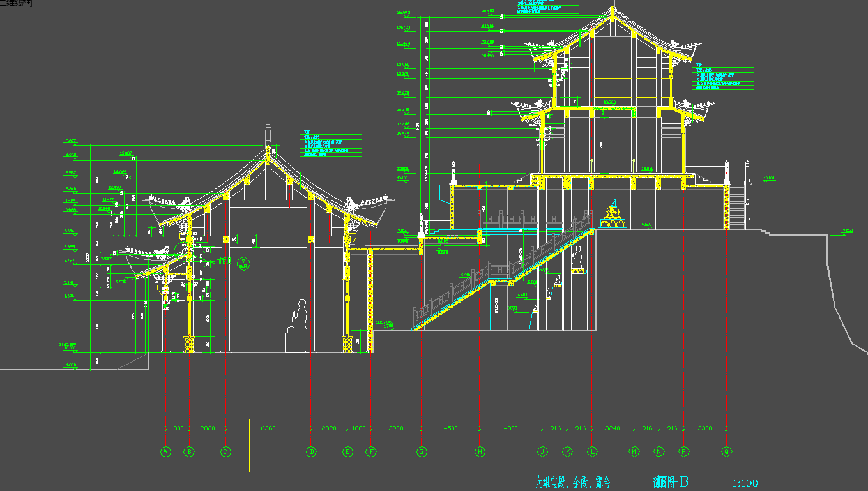Click the drawing title 大雄宝殿、金殿、露台
Viewport: 868px width, 491px height.
[x=572, y=482]
